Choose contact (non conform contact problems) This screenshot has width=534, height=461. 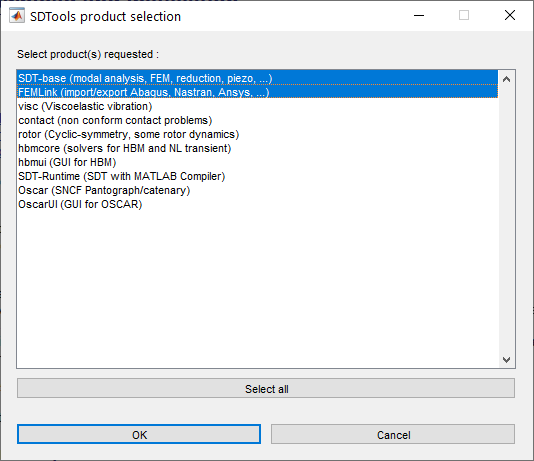257,120
